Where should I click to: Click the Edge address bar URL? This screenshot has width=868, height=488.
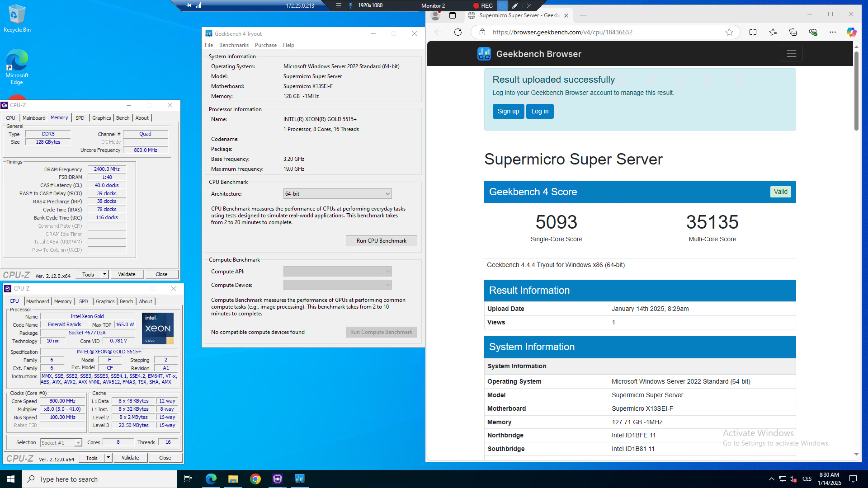coord(562,32)
